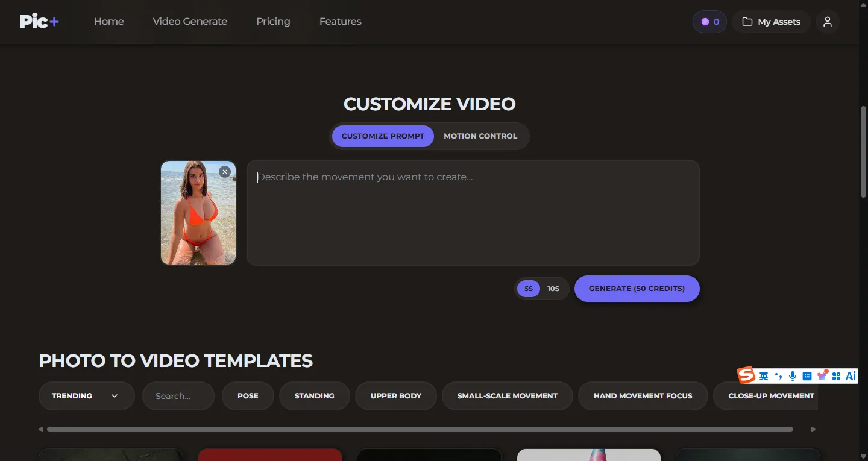Click the IME Ai assistant icon
Image resolution: width=868 pixels, height=461 pixels.
pos(851,376)
